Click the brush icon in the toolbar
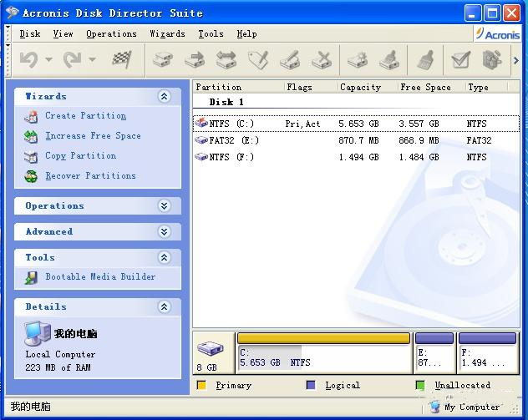The width and height of the screenshot is (528, 420). (425, 59)
